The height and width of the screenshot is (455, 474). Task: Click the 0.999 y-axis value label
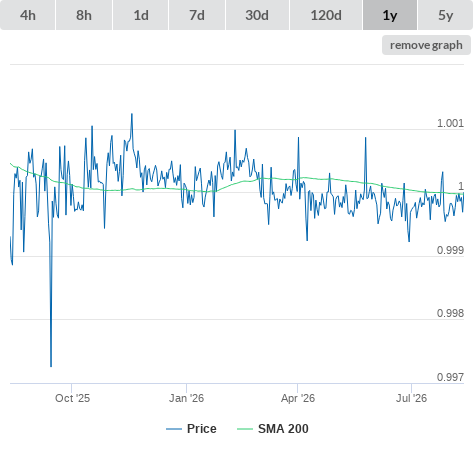[x=450, y=250]
